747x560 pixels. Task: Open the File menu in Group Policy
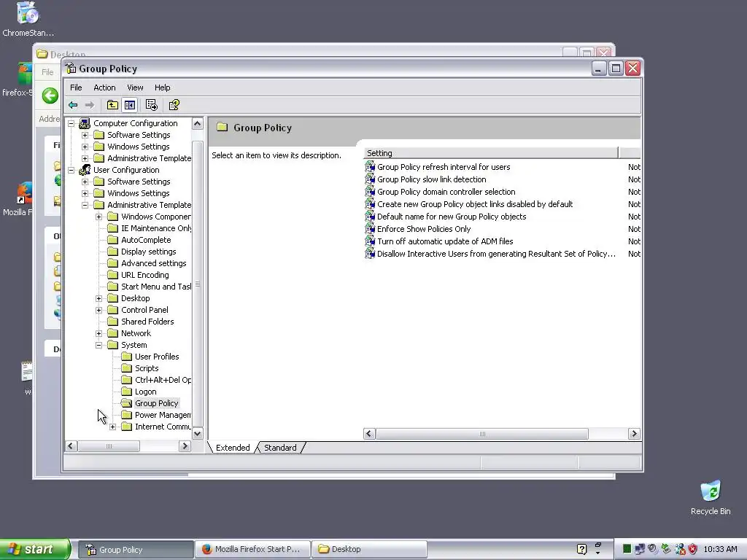pos(76,87)
